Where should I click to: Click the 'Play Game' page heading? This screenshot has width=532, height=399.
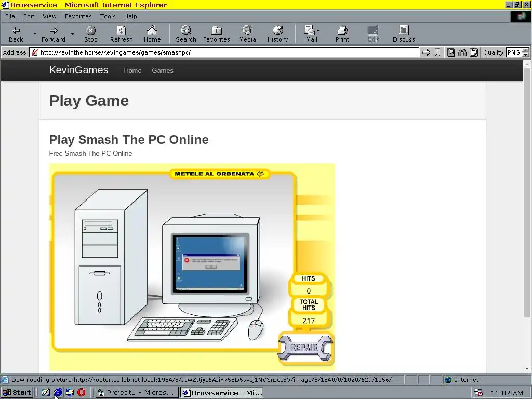89,101
